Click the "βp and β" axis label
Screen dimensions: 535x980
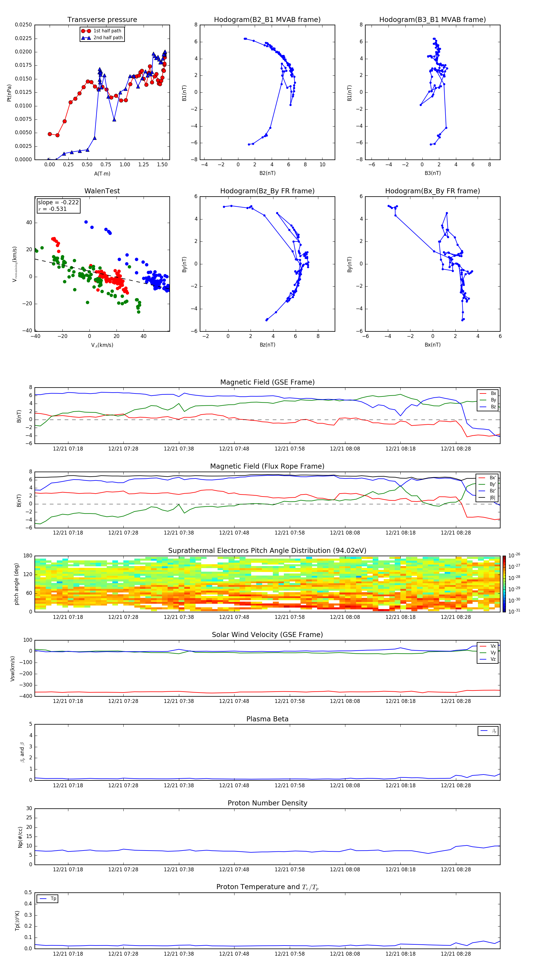[22, 752]
